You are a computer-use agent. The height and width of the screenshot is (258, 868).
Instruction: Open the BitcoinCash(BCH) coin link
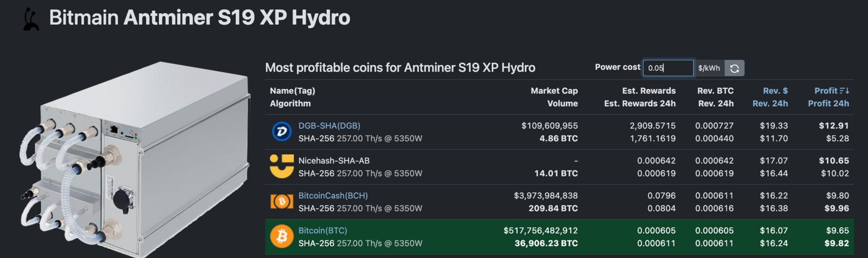click(333, 196)
